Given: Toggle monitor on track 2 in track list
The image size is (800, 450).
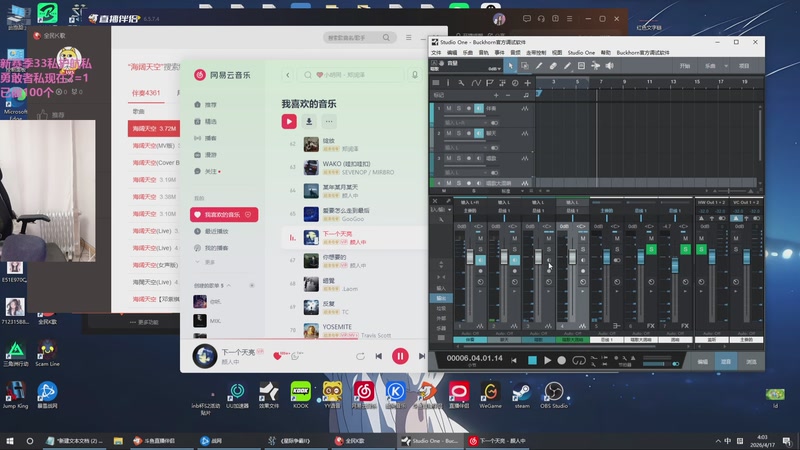Looking at the screenshot, I should coord(479,133).
